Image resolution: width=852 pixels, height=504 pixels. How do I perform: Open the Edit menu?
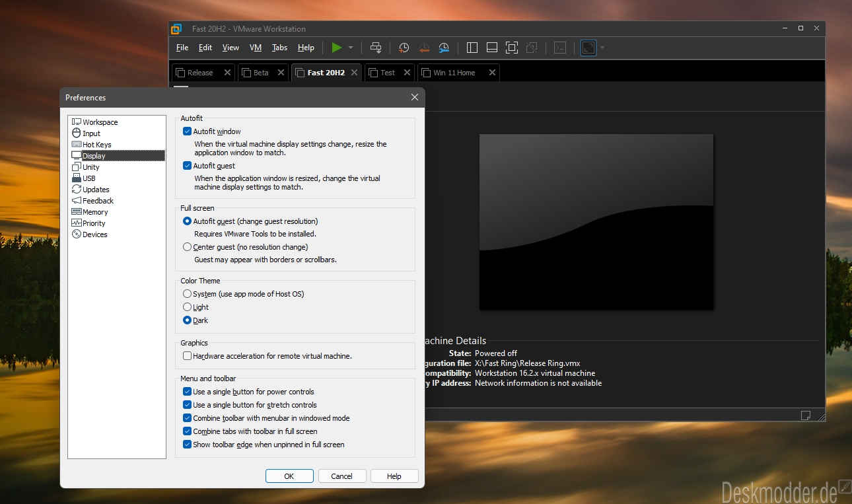pyautogui.click(x=205, y=48)
